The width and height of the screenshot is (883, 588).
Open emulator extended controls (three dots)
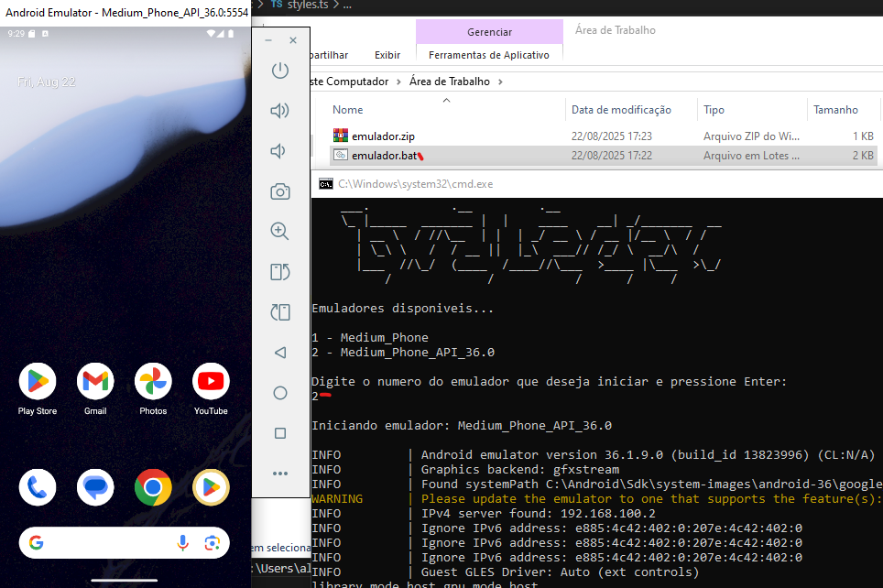pos(279,474)
